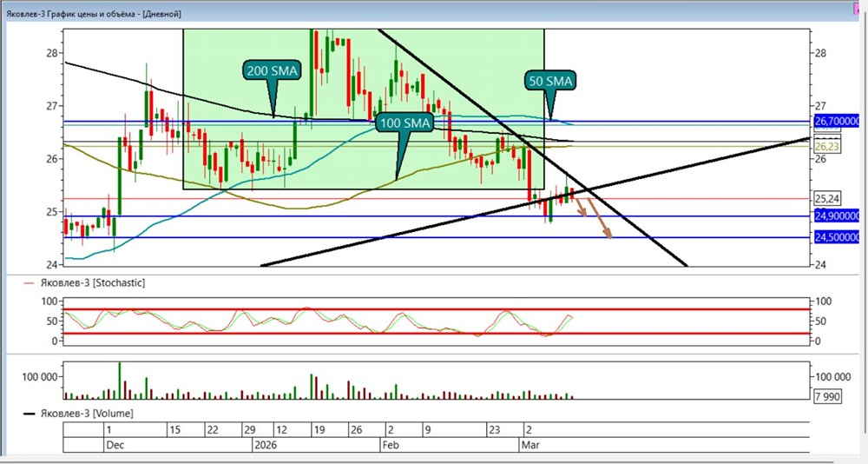Click the date label '1' above Dec
The width and height of the screenshot is (868, 464).
click(x=109, y=429)
